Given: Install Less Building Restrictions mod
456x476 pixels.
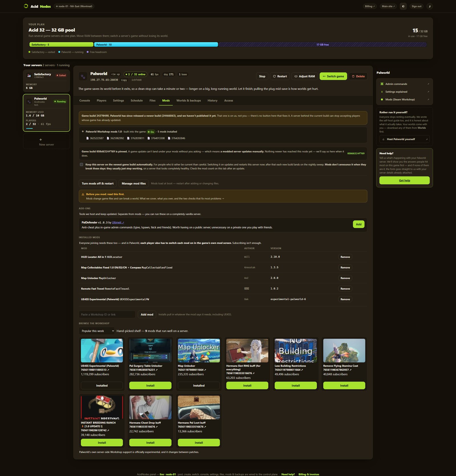Looking at the screenshot, I should [x=296, y=386].
